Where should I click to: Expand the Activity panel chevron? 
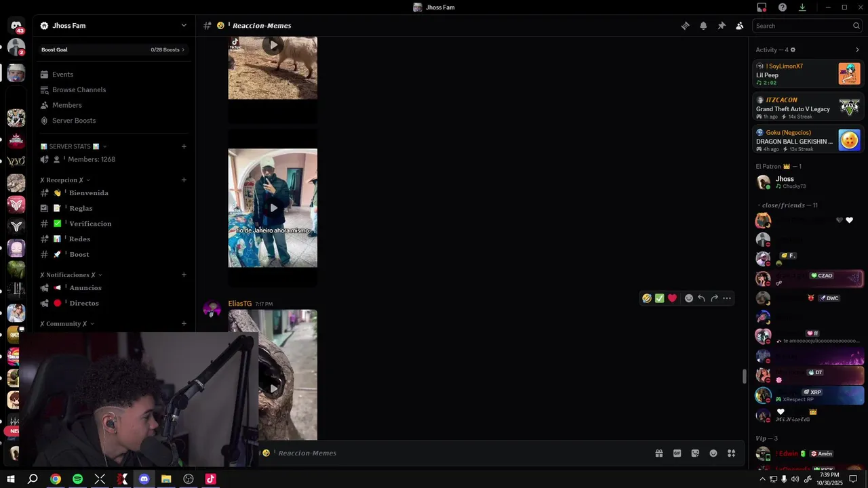point(857,49)
